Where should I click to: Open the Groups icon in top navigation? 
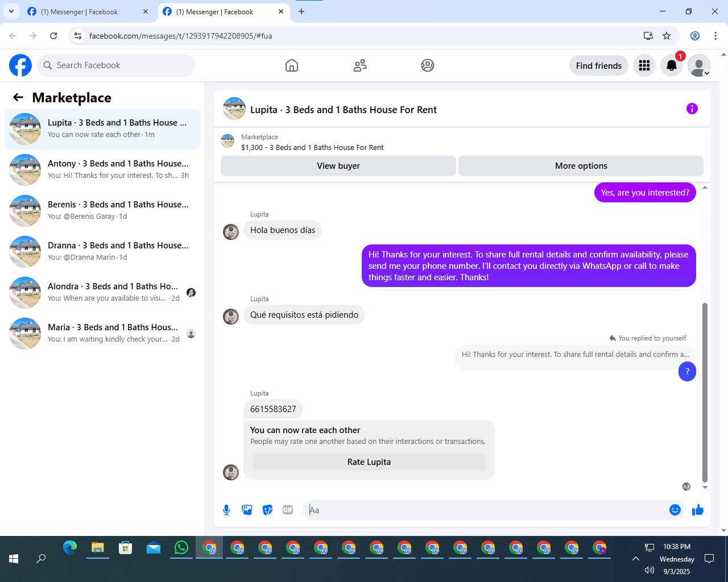pyautogui.click(x=428, y=65)
